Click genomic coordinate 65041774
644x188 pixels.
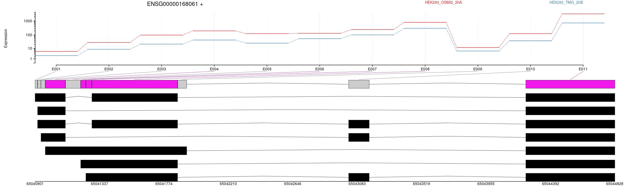(164, 184)
